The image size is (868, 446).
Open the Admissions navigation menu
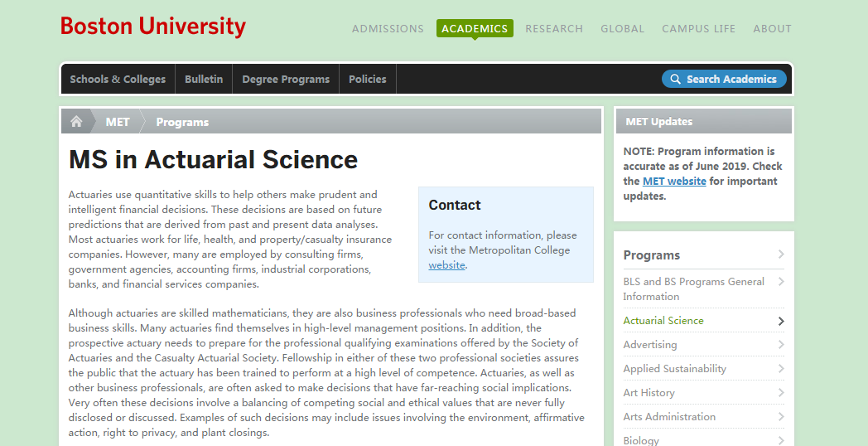[388, 28]
